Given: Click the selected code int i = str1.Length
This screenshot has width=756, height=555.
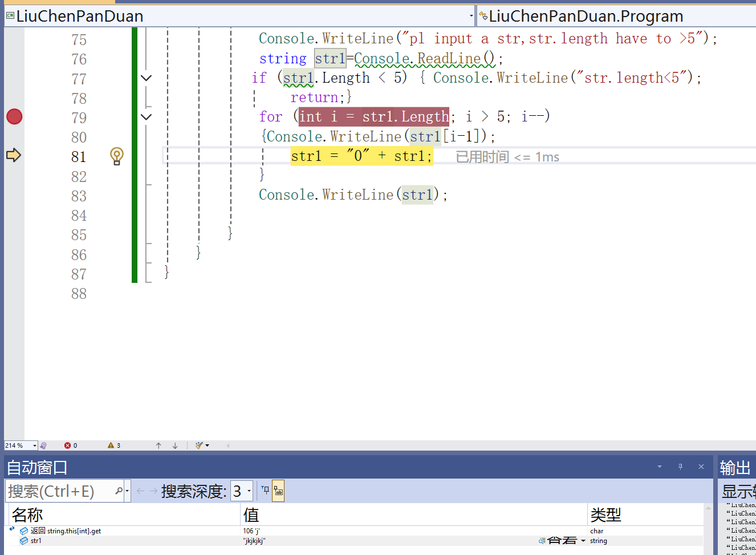Looking at the screenshot, I should [374, 117].
